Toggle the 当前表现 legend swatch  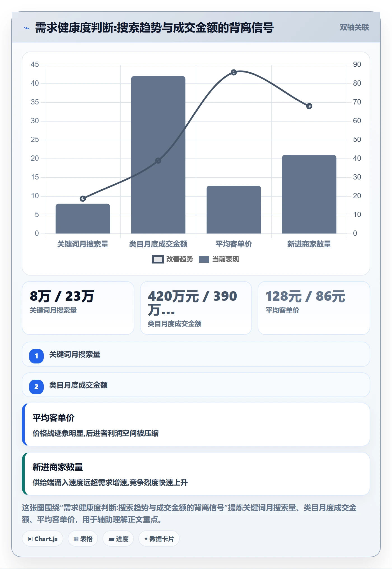[204, 259]
